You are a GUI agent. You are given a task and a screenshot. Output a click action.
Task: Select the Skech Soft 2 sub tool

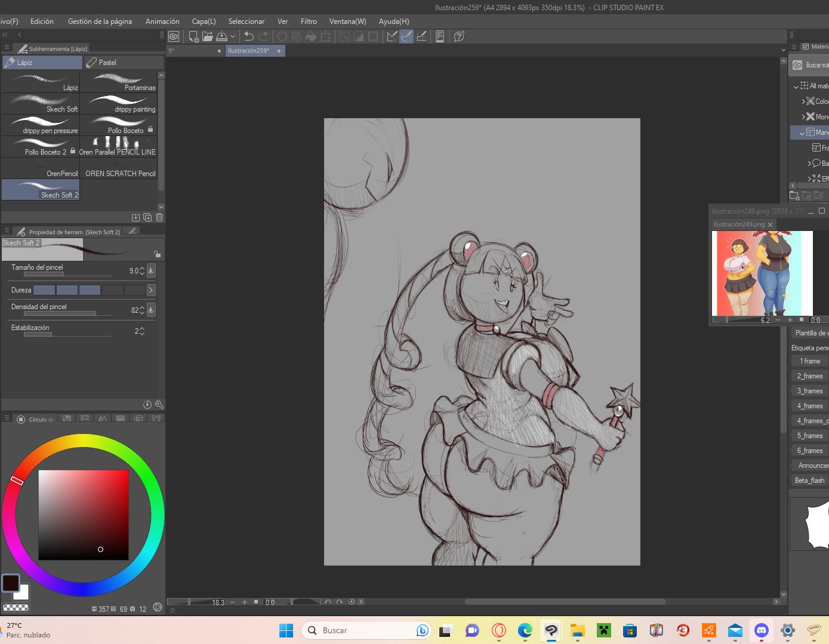click(40, 190)
